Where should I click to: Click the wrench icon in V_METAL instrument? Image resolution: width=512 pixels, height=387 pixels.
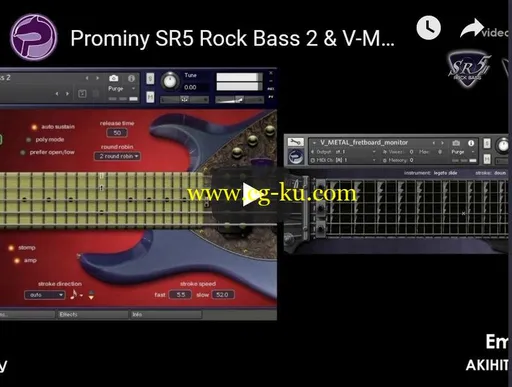point(295,142)
